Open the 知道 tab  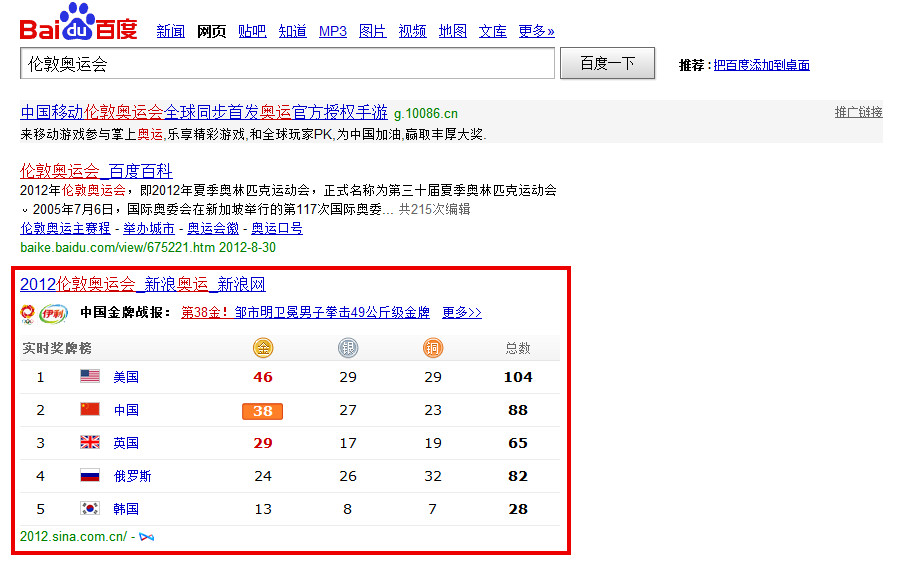point(292,31)
